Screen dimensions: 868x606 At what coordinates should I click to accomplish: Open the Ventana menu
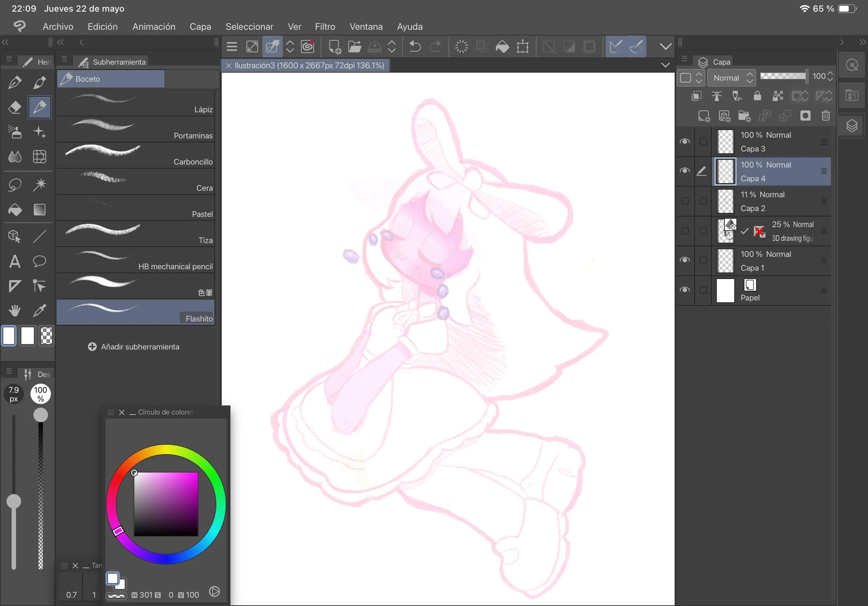(x=366, y=27)
